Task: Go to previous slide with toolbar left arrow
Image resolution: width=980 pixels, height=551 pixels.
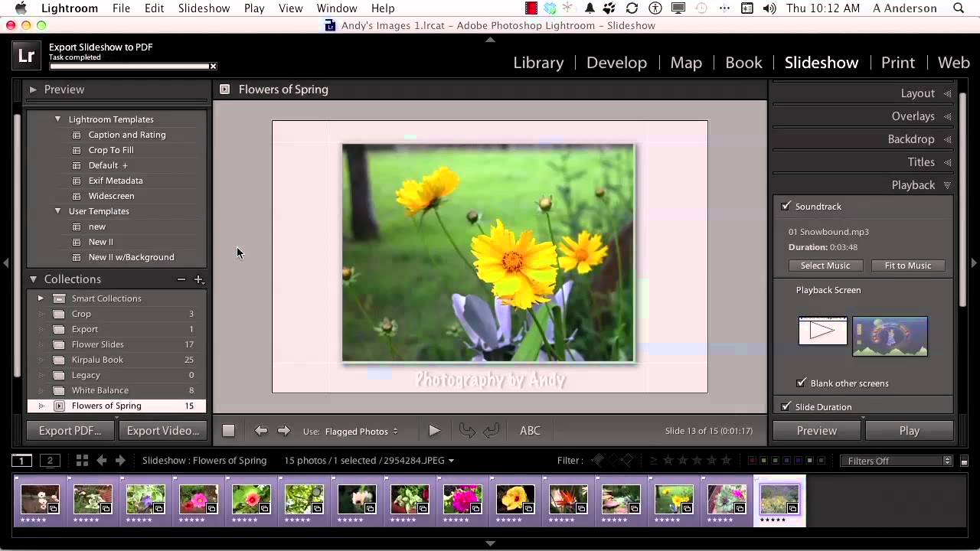Action: pyautogui.click(x=261, y=431)
